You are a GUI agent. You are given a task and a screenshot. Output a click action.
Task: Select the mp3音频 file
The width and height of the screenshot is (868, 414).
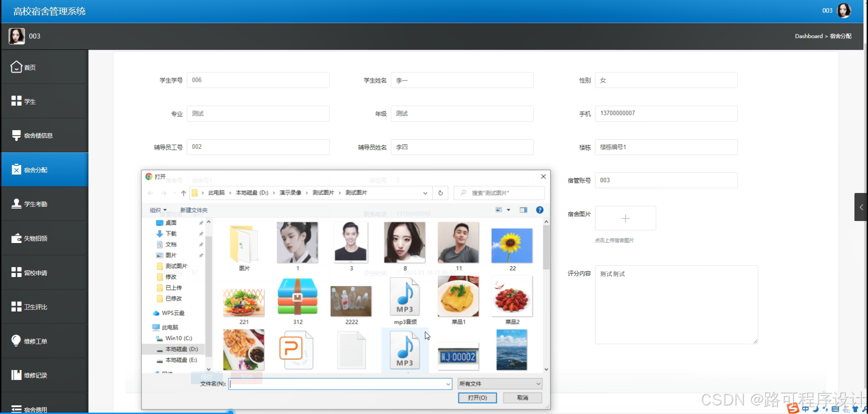click(405, 301)
